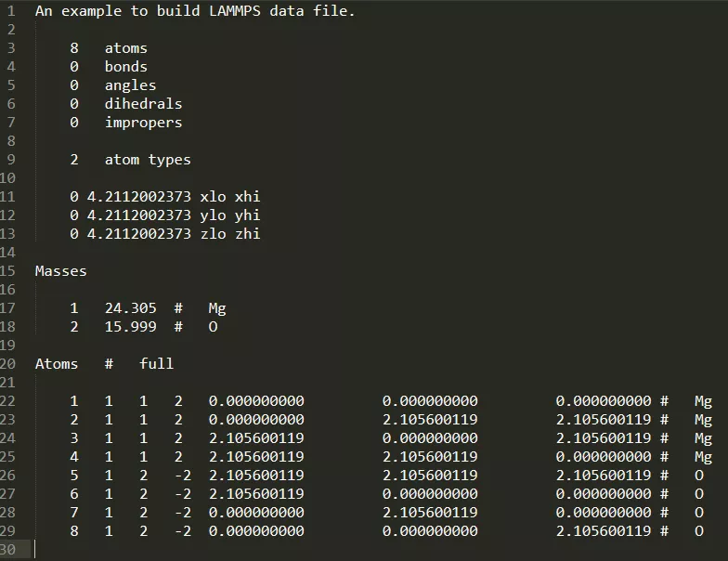Screen dimensions: 728x561
Task: Click the mass value 24.305
Action: point(130,308)
